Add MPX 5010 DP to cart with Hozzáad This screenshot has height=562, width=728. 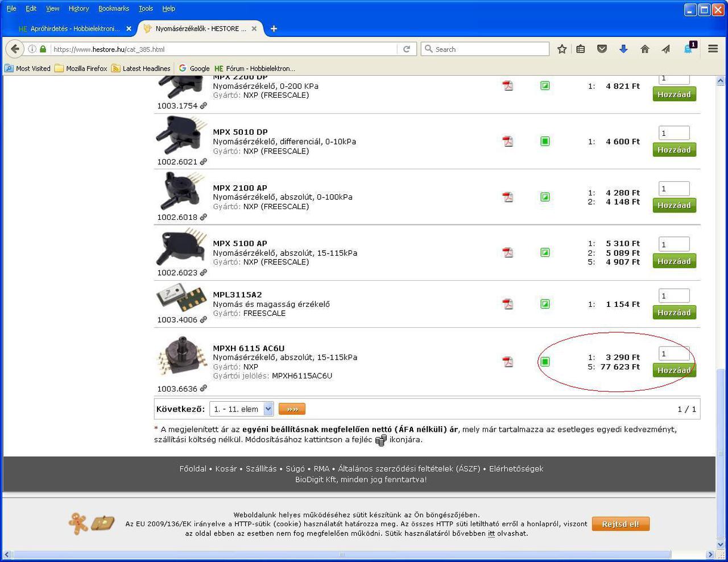pyautogui.click(x=674, y=150)
